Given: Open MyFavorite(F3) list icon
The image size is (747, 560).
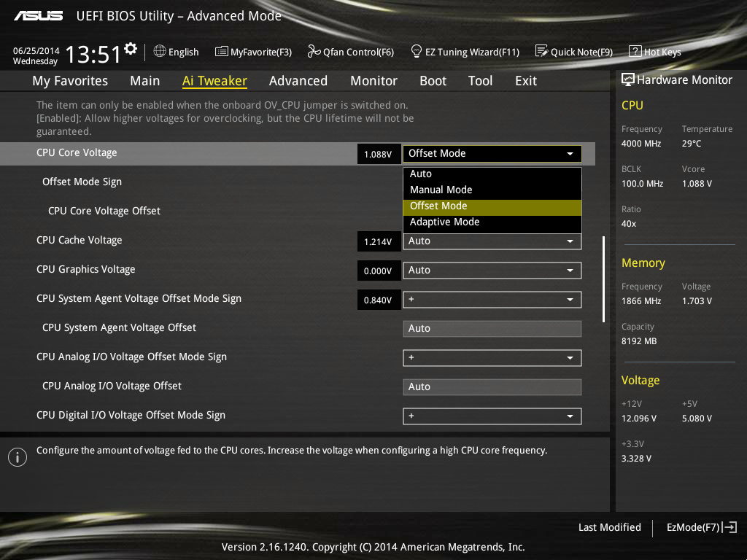Looking at the screenshot, I should 222,51.
